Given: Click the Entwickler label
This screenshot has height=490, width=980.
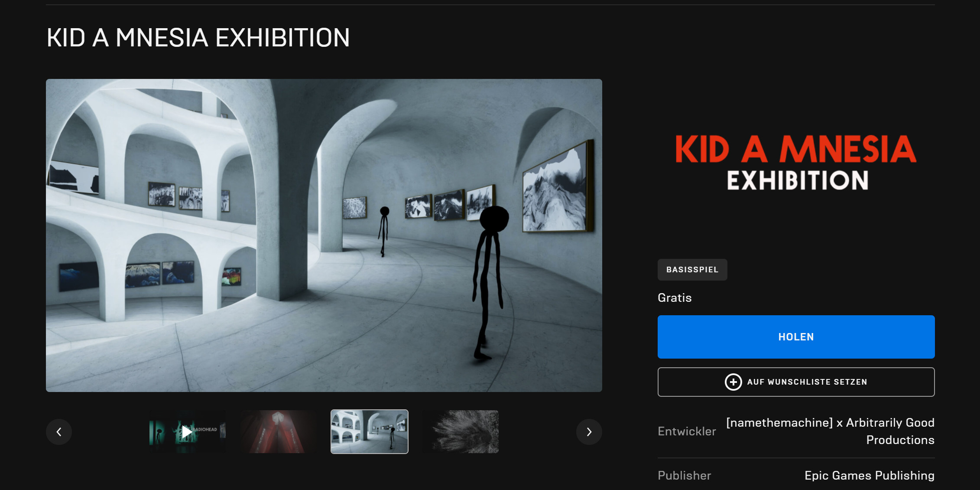Looking at the screenshot, I should [686, 431].
